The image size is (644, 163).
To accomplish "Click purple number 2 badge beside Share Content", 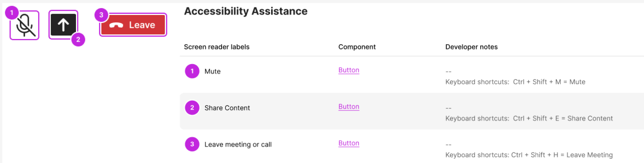I will 192,108.
